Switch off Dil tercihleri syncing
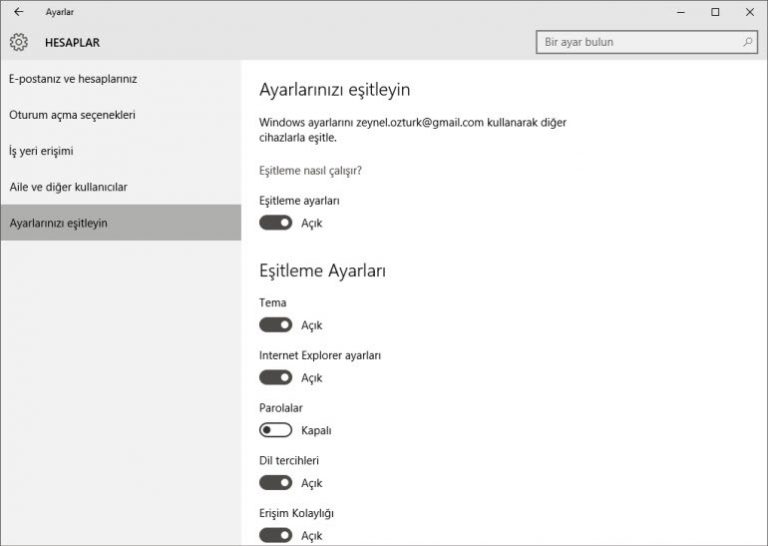Screen dimensions: 768x546 pos(275,483)
